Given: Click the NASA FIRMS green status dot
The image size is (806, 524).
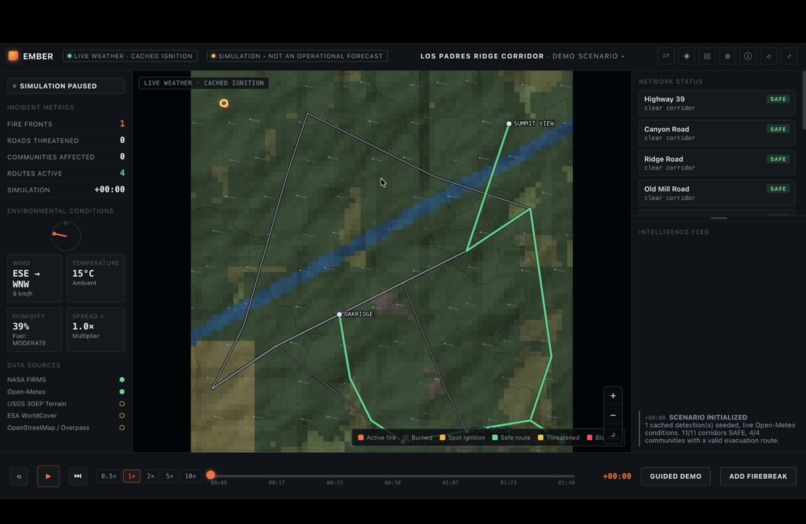Looking at the screenshot, I should pos(122,380).
